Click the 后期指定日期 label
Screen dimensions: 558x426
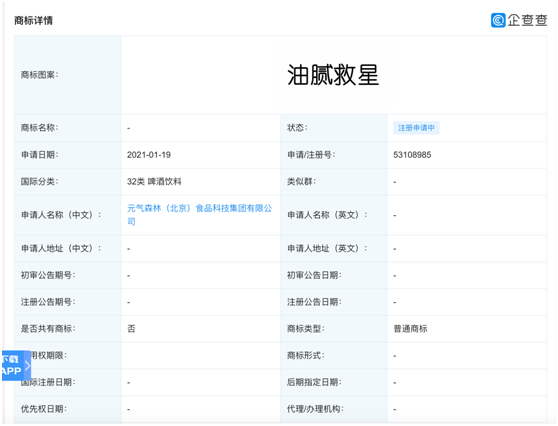tap(314, 382)
